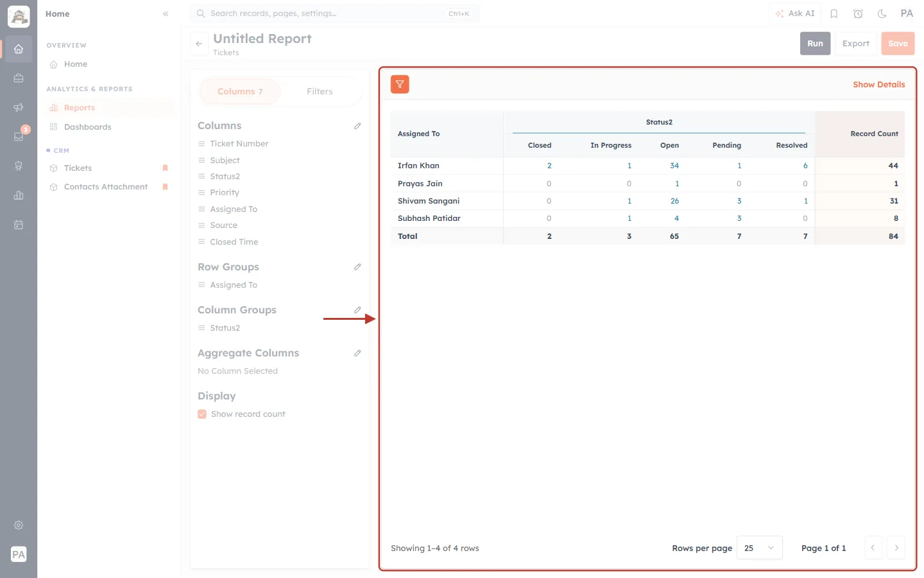
Task: Select the Columns 7 tab
Action: [x=240, y=92]
